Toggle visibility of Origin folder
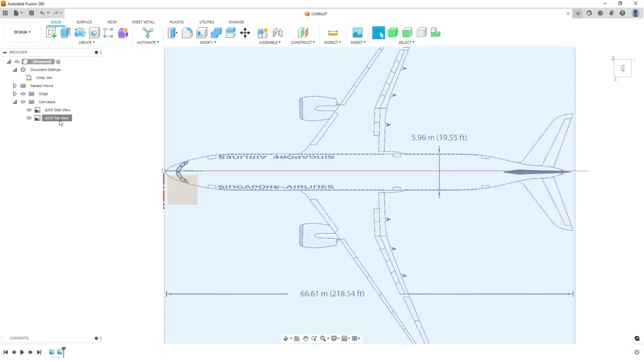The height and width of the screenshot is (362, 644). [23, 94]
